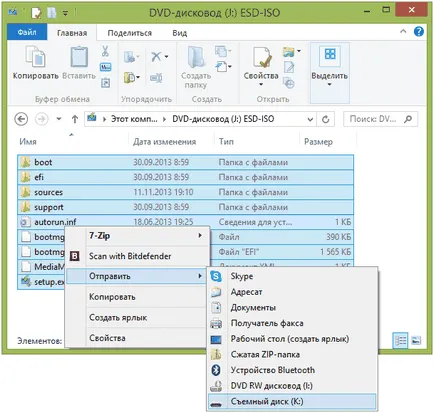The width and height of the screenshot is (434, 413).
Task: Choose Копировать in context menu
Action: coord(137,297)
